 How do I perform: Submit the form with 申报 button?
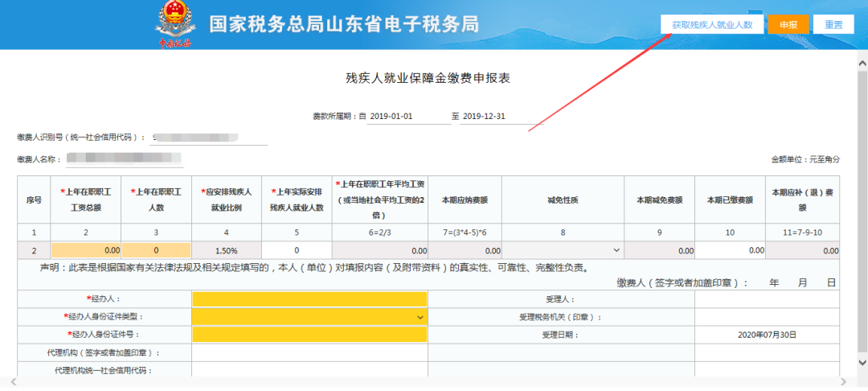pos(788,25)
